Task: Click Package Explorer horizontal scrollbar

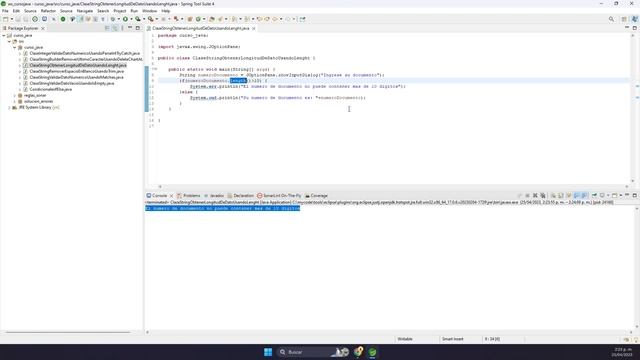Action: click(x=68, y=332)
